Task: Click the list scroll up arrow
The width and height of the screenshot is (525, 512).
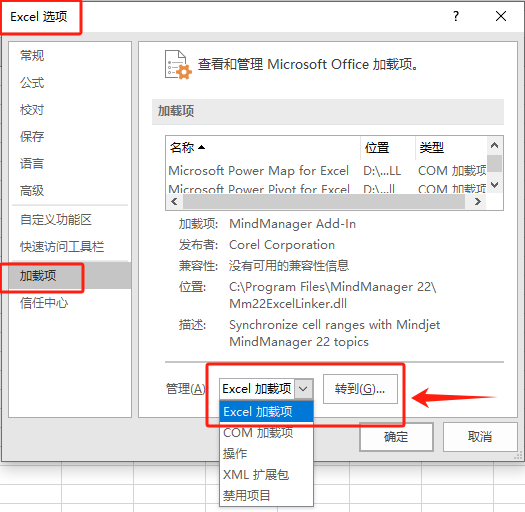Action: coord(495,145)
